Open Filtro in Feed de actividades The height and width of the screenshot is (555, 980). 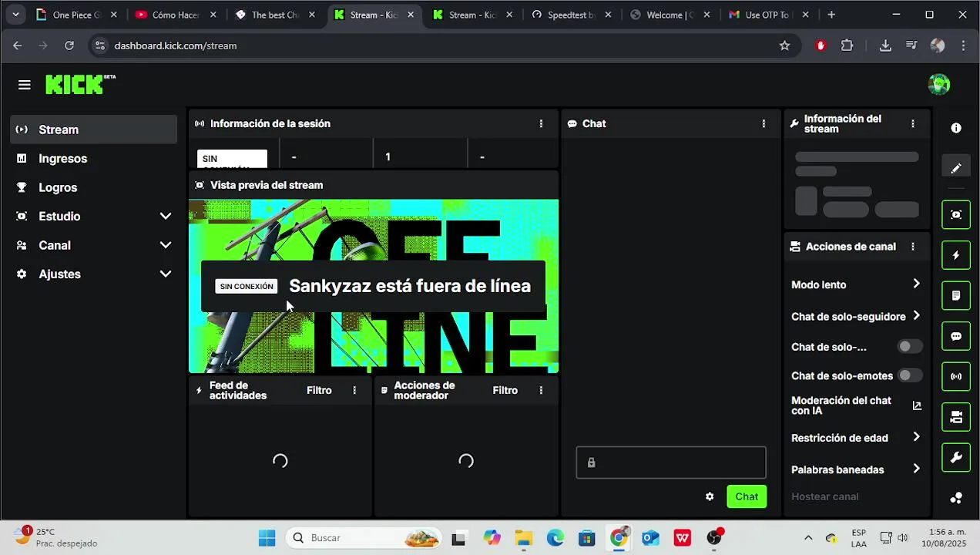coord(319,390)
